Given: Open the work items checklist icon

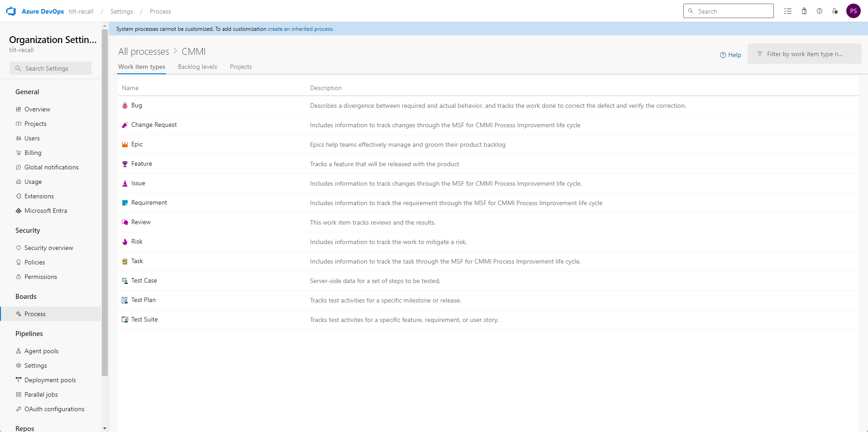Looking at the screenshot, I should point(788,11).
